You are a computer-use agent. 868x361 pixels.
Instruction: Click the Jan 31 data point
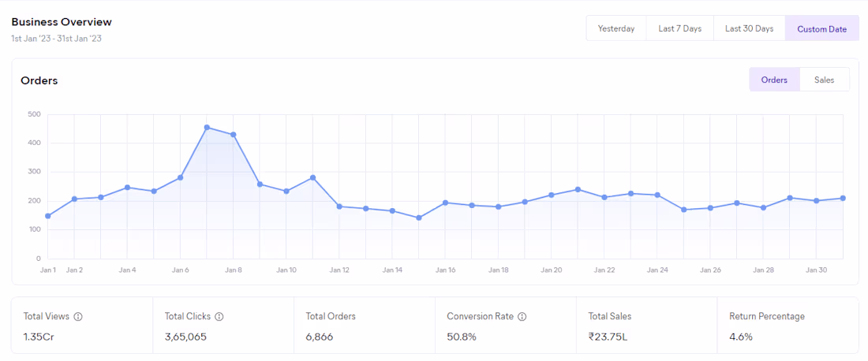click(x=843, y=198)
